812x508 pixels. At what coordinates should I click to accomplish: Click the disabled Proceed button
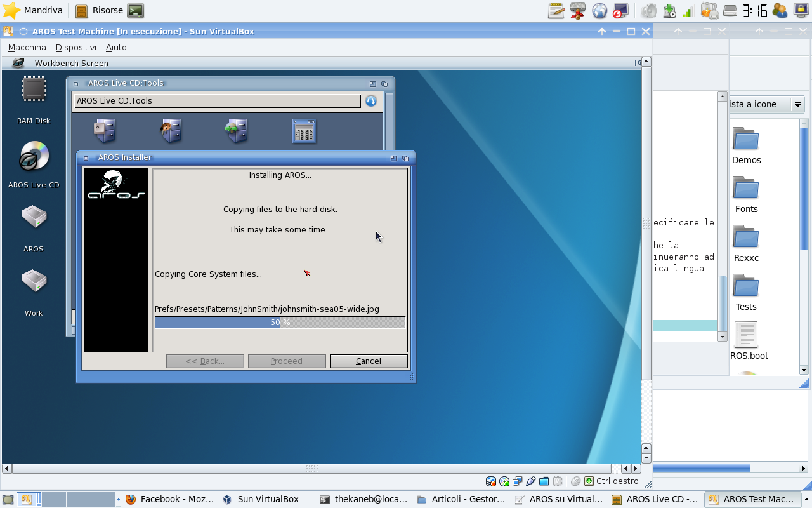point(287,361)
